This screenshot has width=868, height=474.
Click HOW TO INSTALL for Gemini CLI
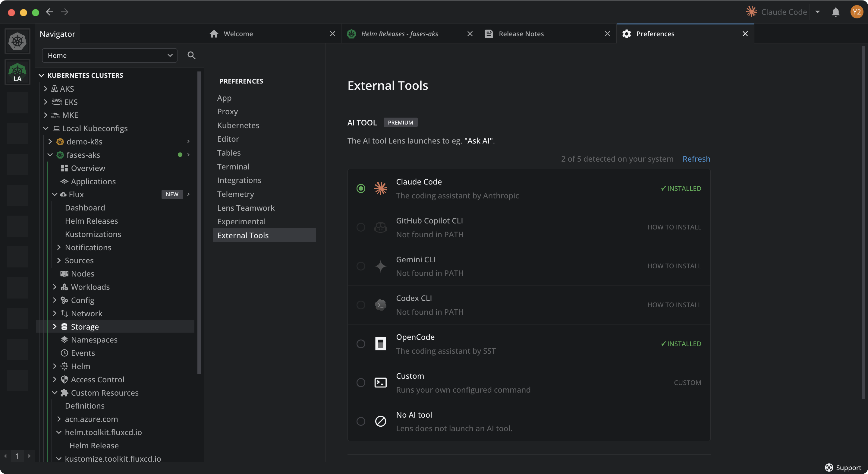674,266
